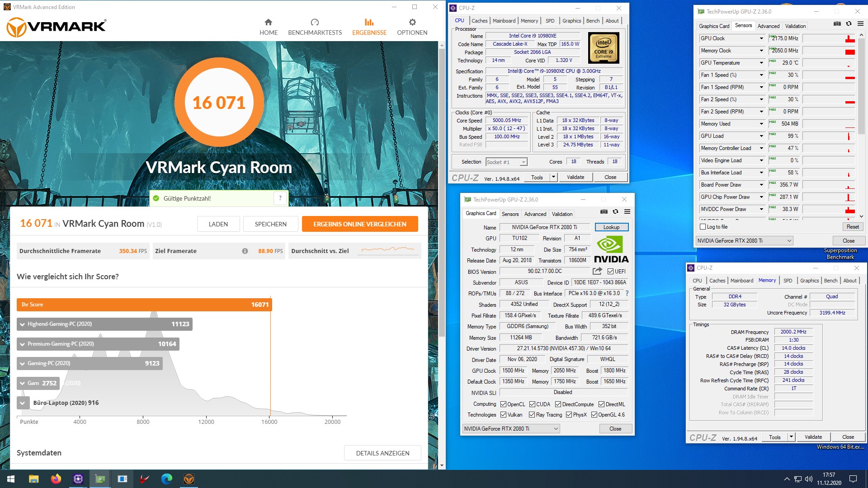This screenshot has width=868, height=488.
Task: Switch to SPD tab in lower CPU-Z window
Action: (x=788, y=281)
